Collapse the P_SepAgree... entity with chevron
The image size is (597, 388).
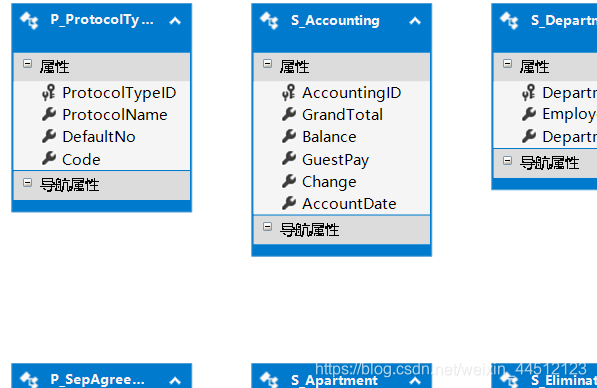[x=175, y=380]
